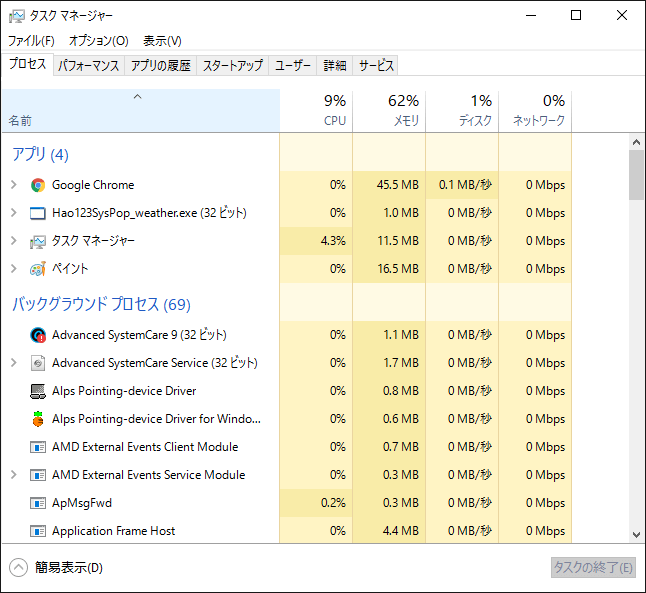Image resolution: width=646 pixels, height=593 pixels.
Task: Click the 4.3% CPU value
Action: [x=333, y=241]
